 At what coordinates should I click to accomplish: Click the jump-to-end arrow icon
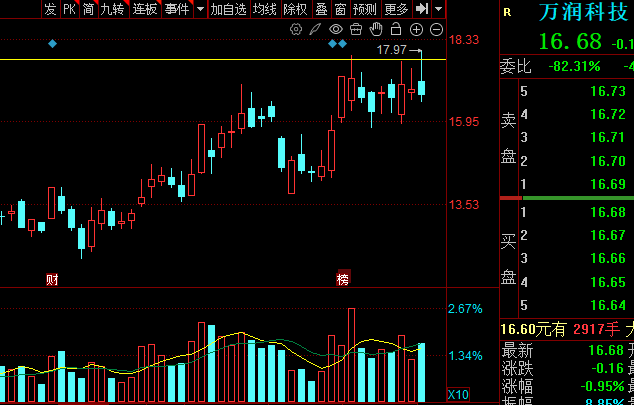click(422, 8)
